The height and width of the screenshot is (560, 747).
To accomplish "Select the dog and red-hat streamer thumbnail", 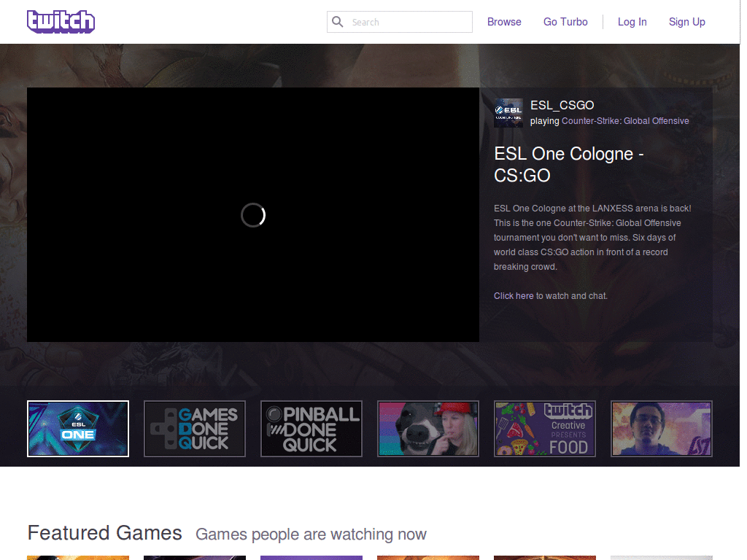I will click(428, 429).
